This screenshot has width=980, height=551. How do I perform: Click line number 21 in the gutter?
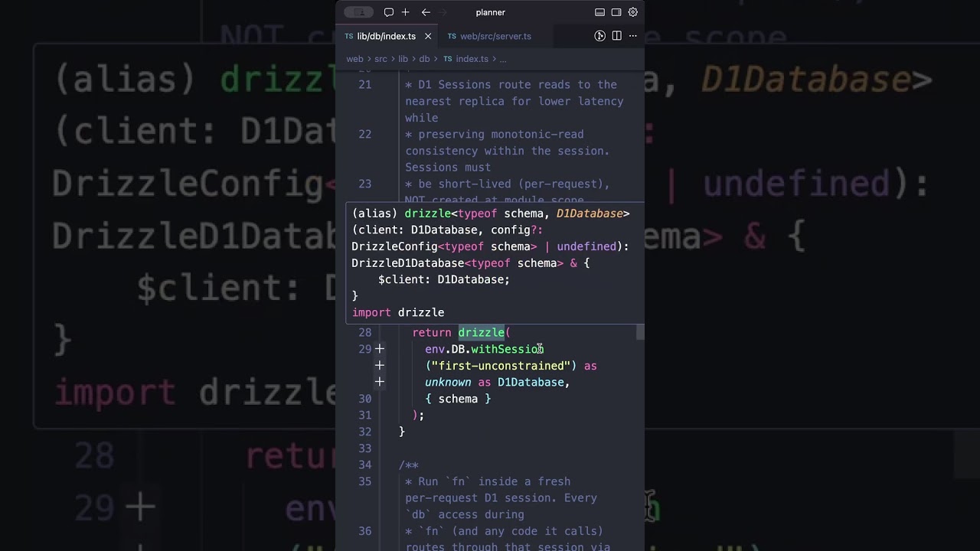(x=365, y=84)
